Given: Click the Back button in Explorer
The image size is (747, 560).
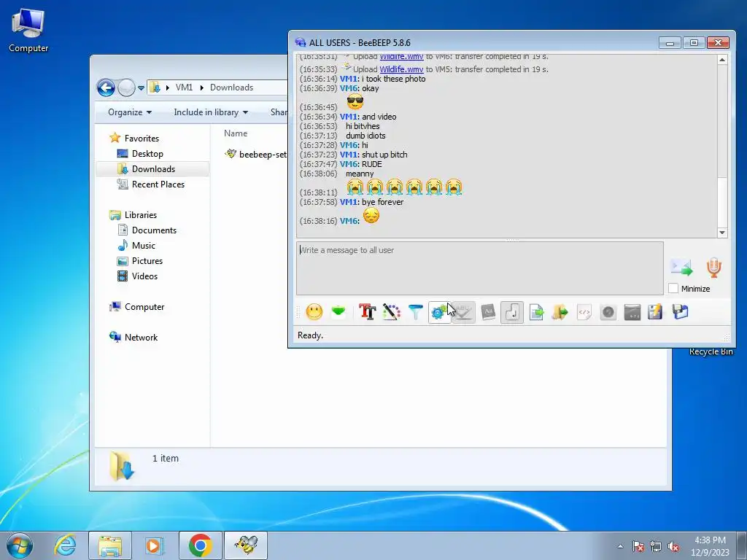Looking at the screenshot, I should tap(106, 87).
